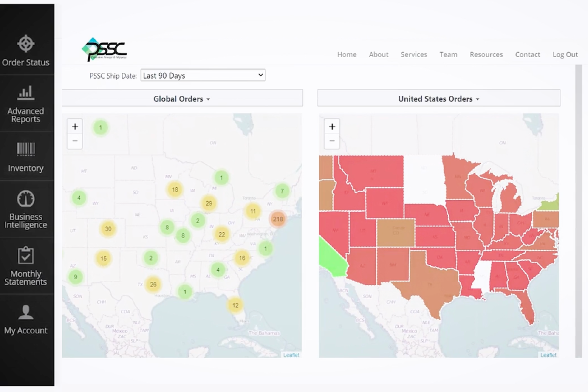Zoom in on Global Orders map
Image resolution: width=588 pixels, height=392 pixels.
pyautogui.click(x=75, y=127)
